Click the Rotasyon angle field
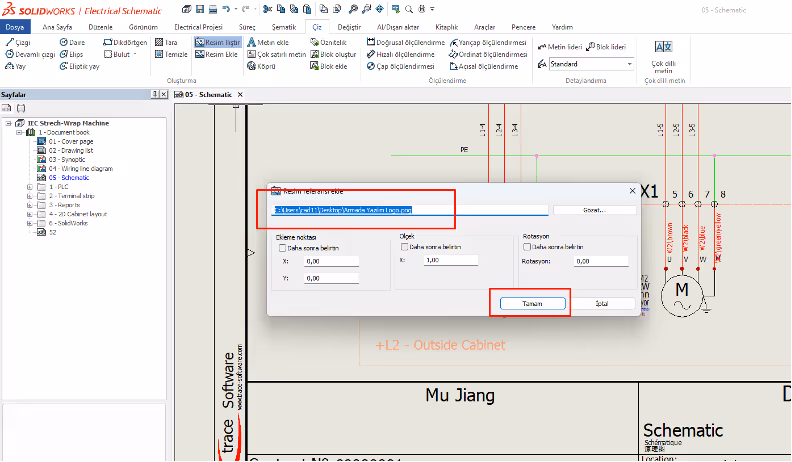 [601, 261]
